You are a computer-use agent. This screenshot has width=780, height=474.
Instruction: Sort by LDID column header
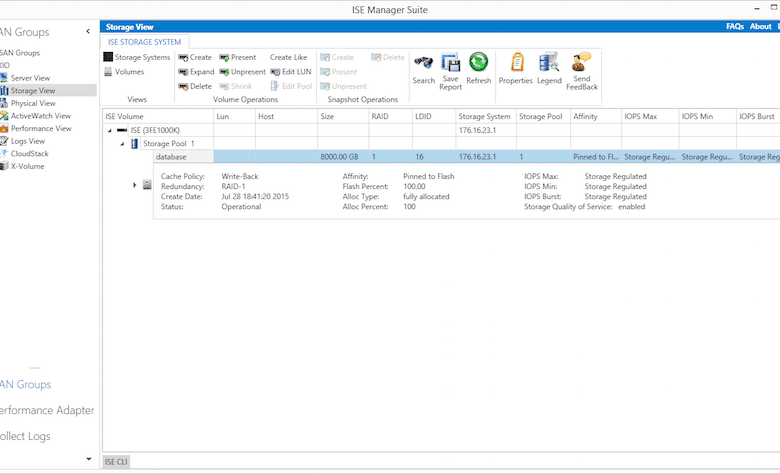pos(434,116)
